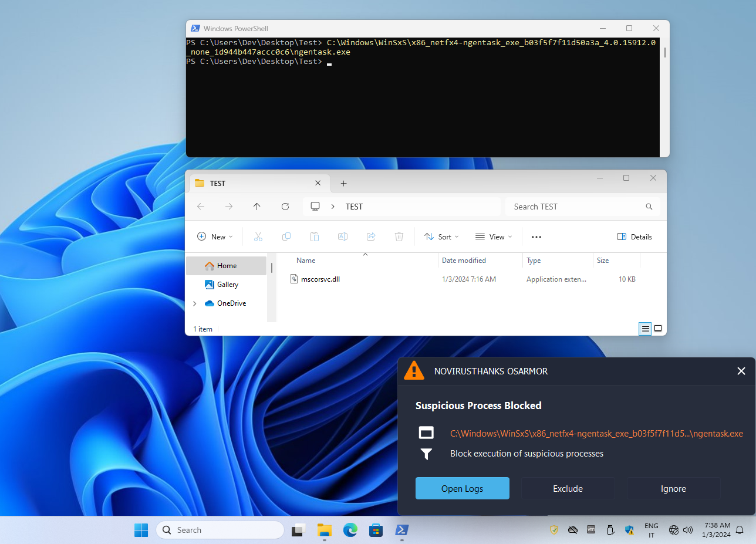The width and height of the screenshot is (756, 544).
Task: Click the TEST breadcrumb in address bar
Action: point(354,207)
